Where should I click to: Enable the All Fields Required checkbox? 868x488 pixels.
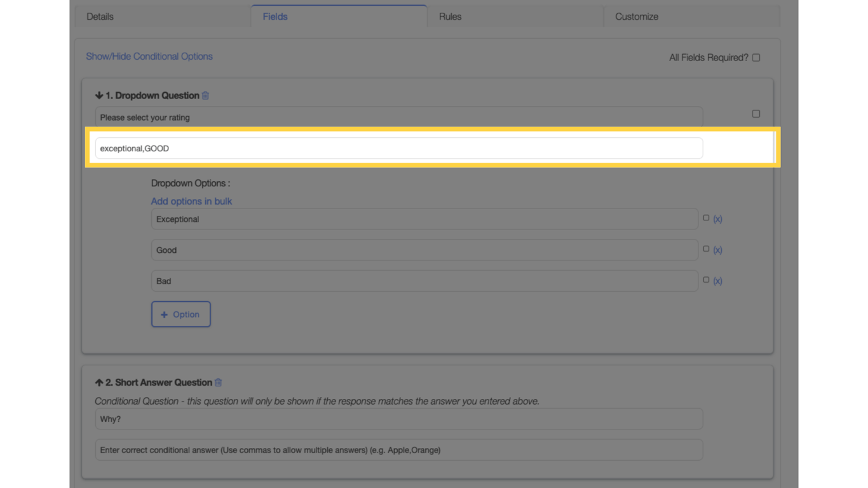pyautogui.click(x=756, y=57)
